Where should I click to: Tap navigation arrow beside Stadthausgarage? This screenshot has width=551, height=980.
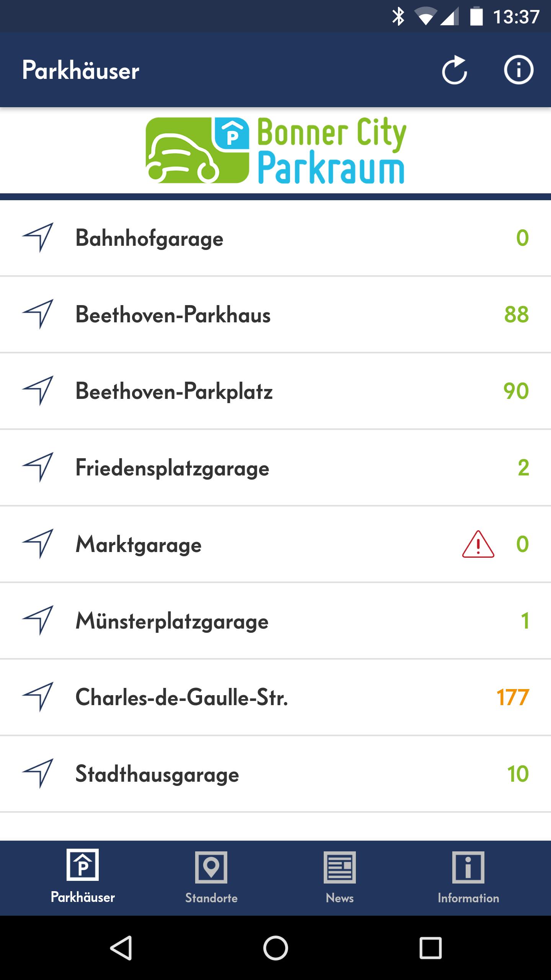pos(37,774)
